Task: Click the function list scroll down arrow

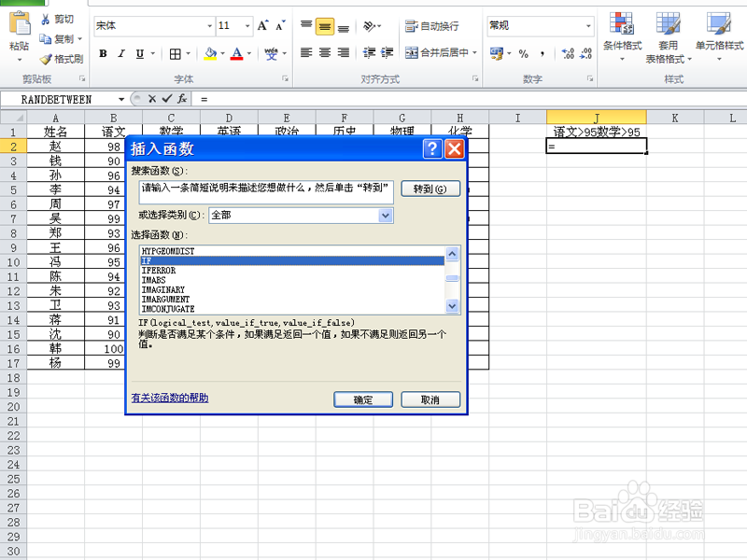Action: click(x=452, y=306)
